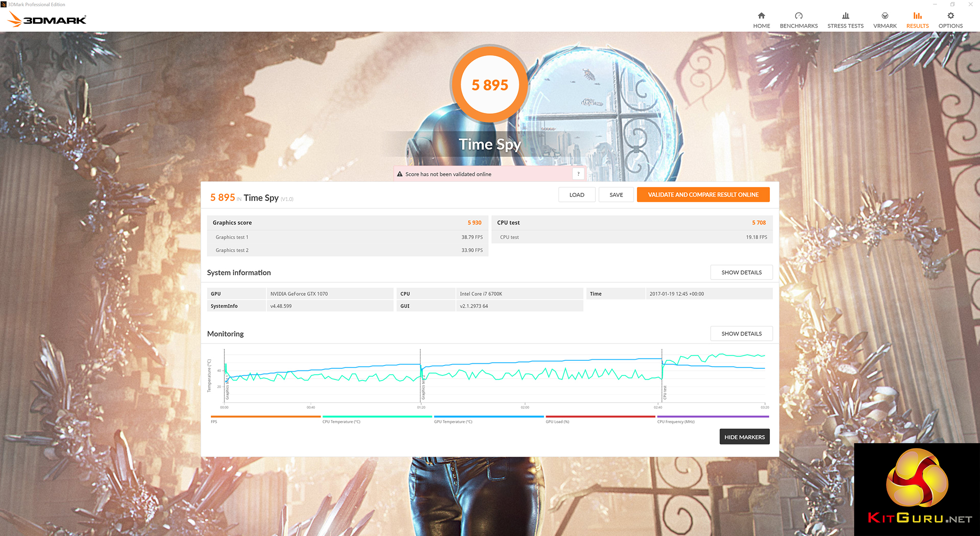
Task: Toggle CPU Frequency purple legend swatch
Action: tap(713, 417)
